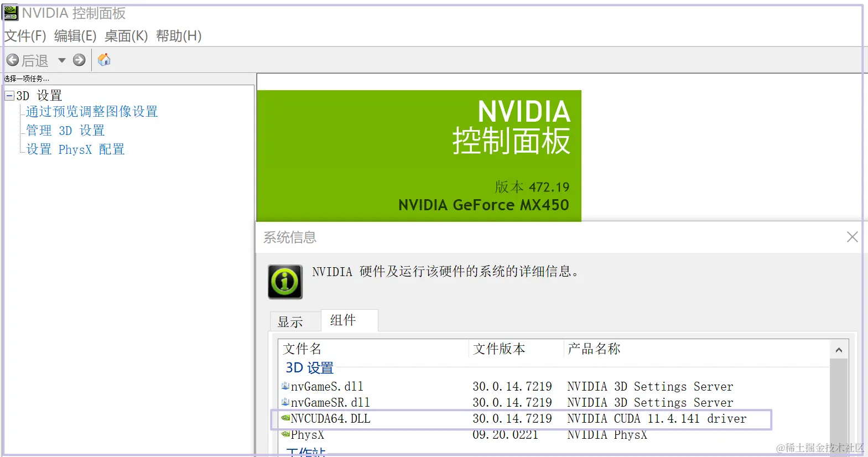Viewport: 868px width, 457px height.
Task: Open 管理 3D 设置 in the task tree
Action: tap(65, 131)
